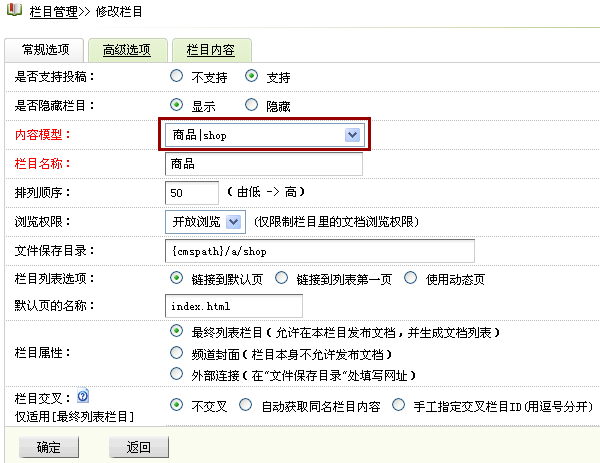Select 不支持 for 是否支持投稿
This screenshot has height=463, width=600.
tap(177, 76)
